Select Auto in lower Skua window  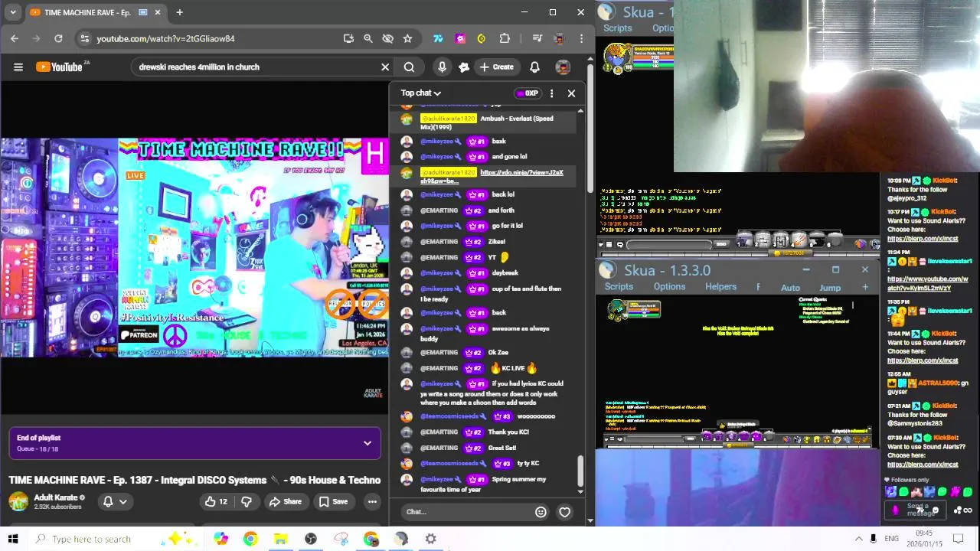790,288
